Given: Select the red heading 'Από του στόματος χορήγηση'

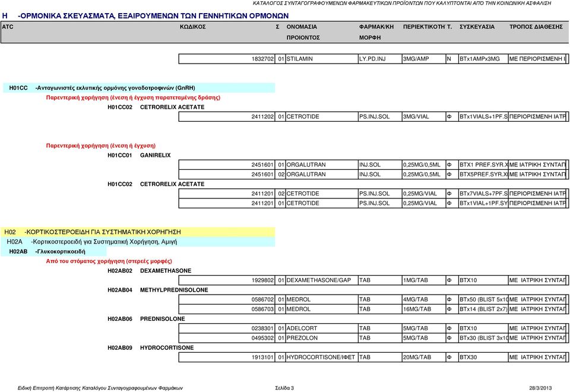Looking at the screenshot, I should pos(109,261).
